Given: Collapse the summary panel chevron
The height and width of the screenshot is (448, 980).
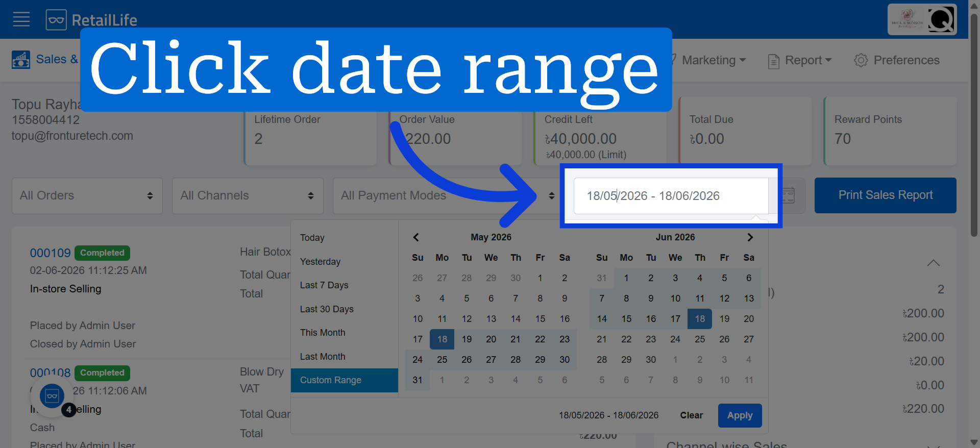Looking at the screenshot, I should click(933, 263).
